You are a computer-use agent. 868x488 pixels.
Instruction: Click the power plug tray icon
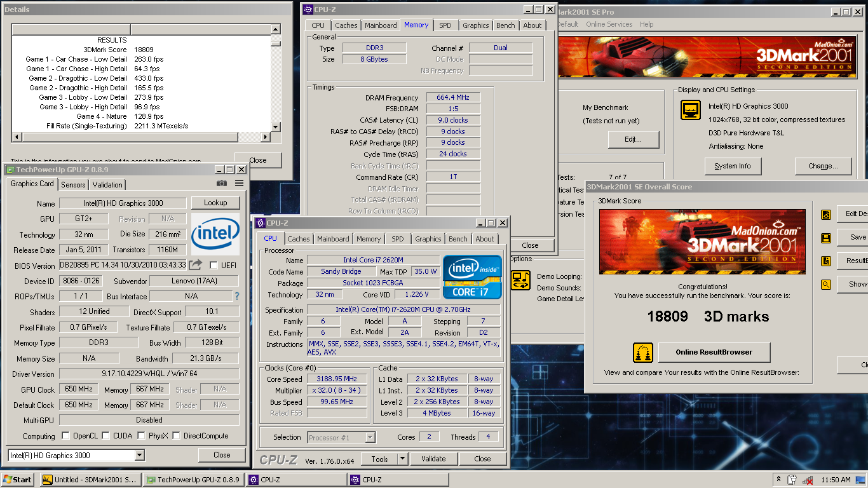(x=793, y=480)
